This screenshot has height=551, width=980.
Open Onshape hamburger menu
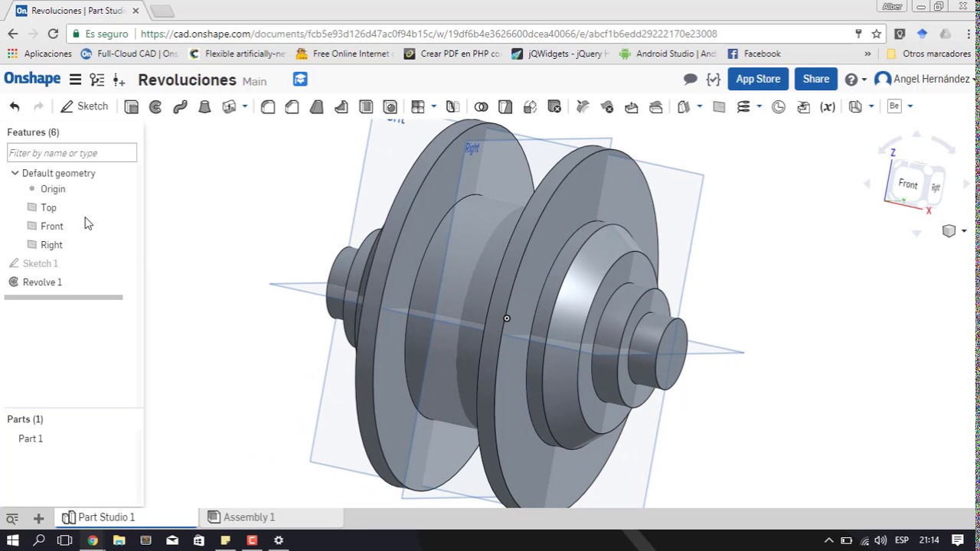[75, 80]
